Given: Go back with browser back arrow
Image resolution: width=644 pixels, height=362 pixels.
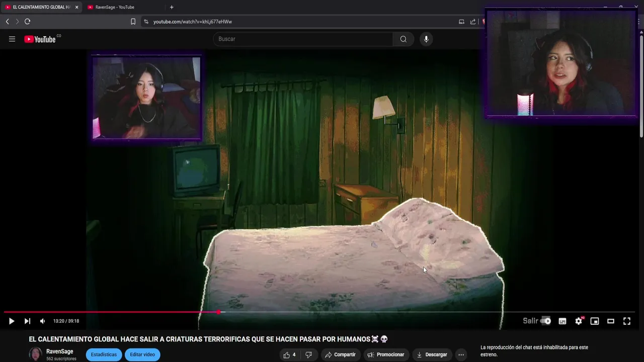Looking at the screenshot, I should click(7, 22).
